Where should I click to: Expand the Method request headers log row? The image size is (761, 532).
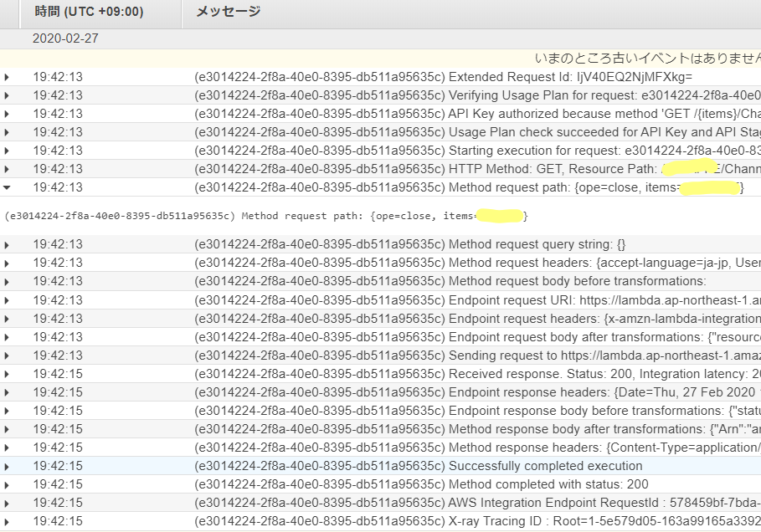pos(7,263)
